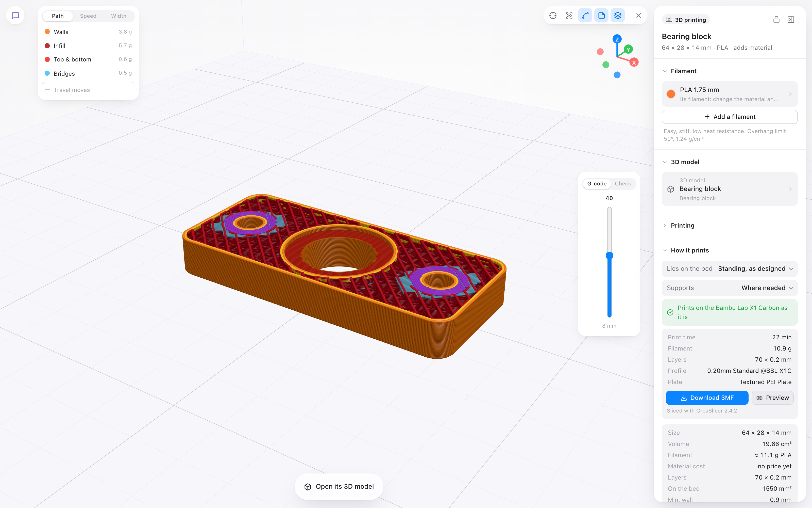Click the Bearing block title text

pyautogui.click(x=686, y=36)
